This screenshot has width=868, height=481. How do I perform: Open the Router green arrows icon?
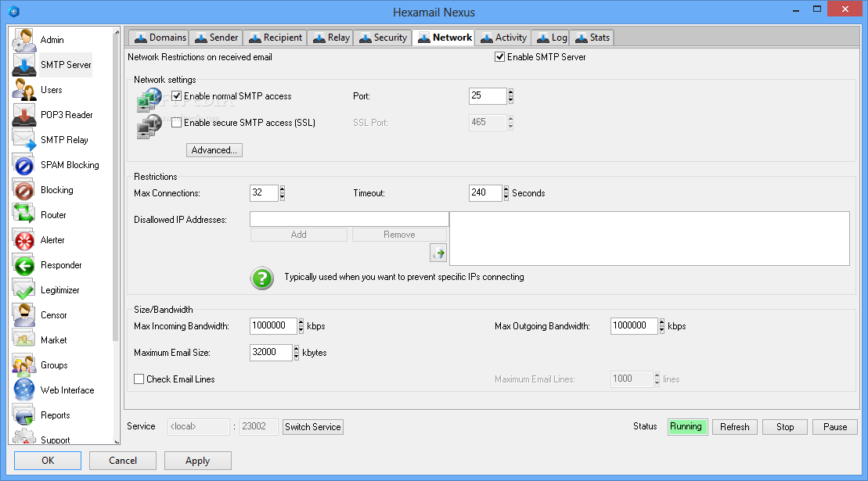23,215
